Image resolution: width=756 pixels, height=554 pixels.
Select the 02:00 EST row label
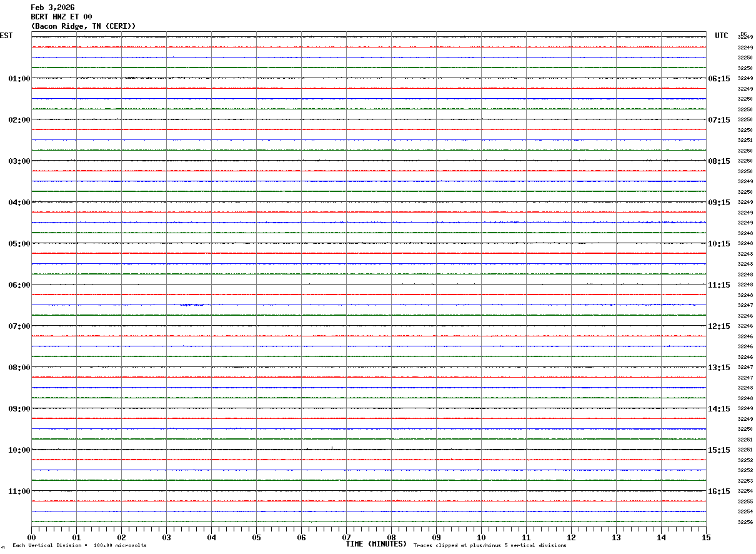(x=19, y=120)
